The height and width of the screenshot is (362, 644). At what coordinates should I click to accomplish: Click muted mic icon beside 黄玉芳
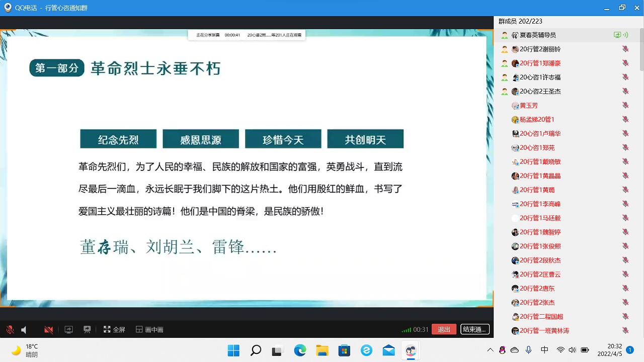[x=625, y=106]
